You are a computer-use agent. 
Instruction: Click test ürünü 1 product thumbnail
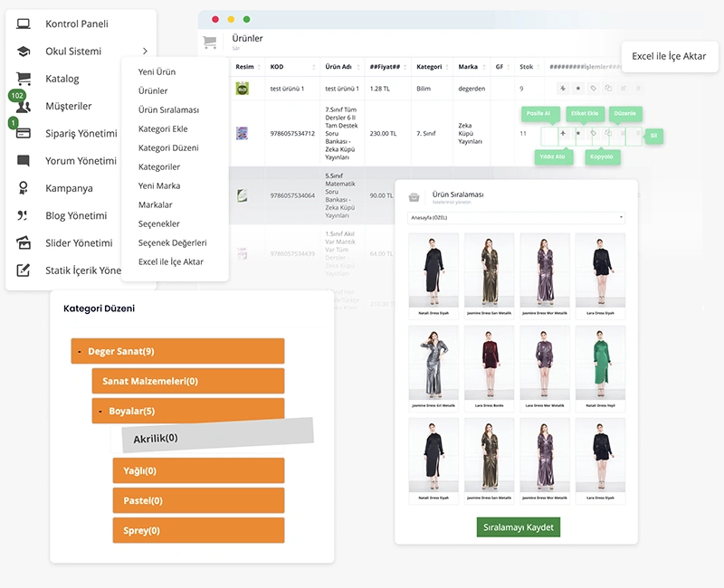tap(242, 88)
